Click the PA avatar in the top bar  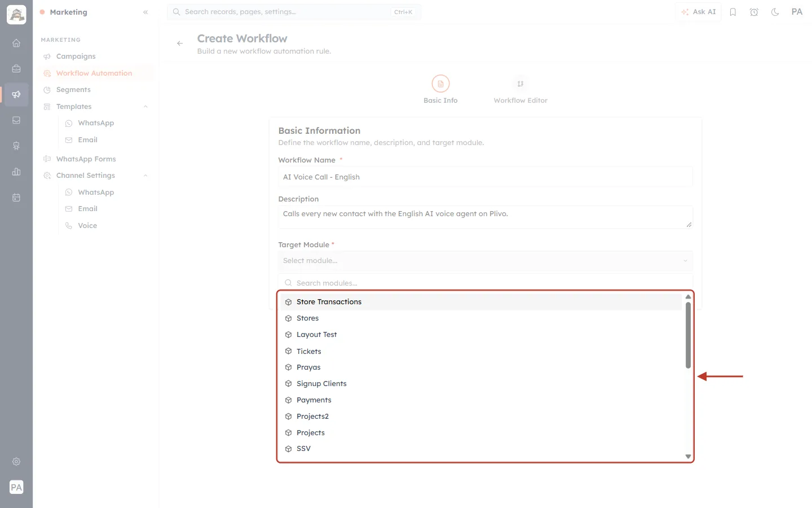point(797,12)
